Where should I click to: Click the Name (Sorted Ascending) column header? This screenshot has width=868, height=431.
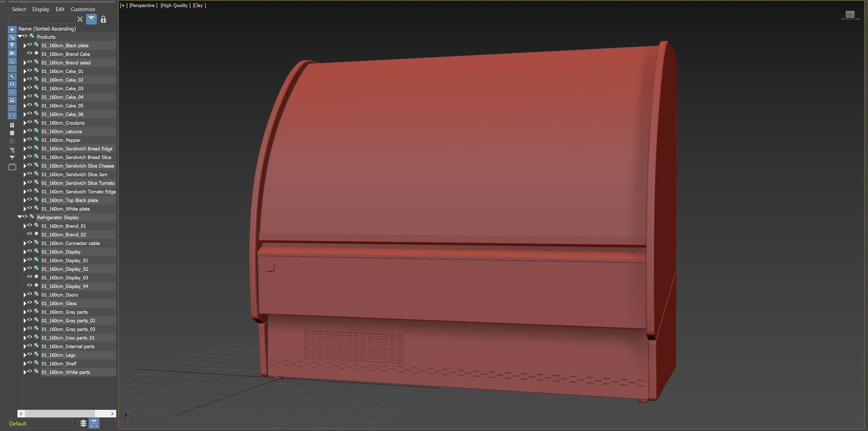point(47,28)
